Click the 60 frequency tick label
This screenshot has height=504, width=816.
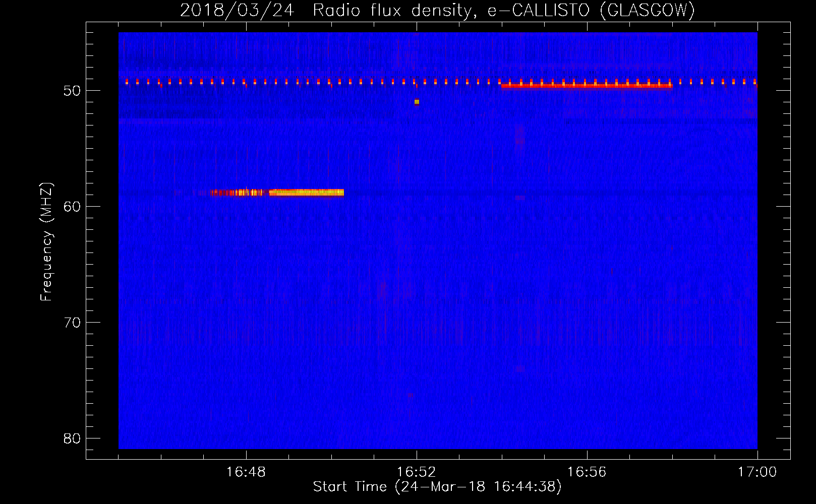tap(72, 207)
